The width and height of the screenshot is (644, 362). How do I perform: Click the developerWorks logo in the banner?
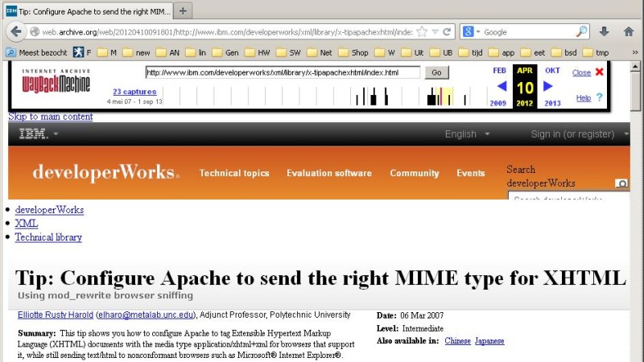click(x=106, y=172)
